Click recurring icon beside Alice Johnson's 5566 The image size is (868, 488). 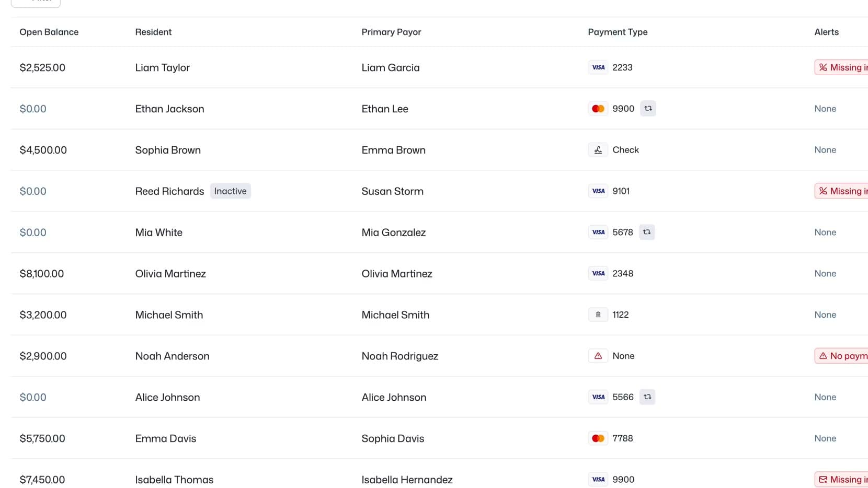click(x=647, y=397)
